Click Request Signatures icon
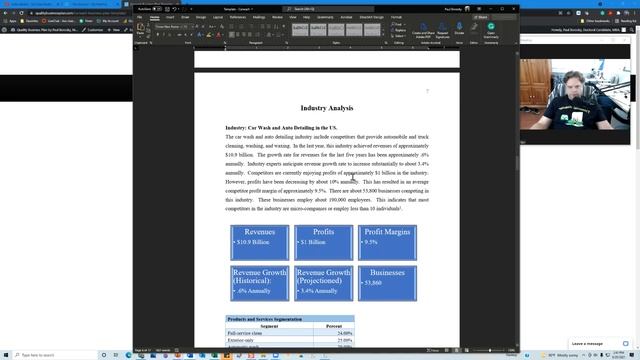 (x=442, y=30)
